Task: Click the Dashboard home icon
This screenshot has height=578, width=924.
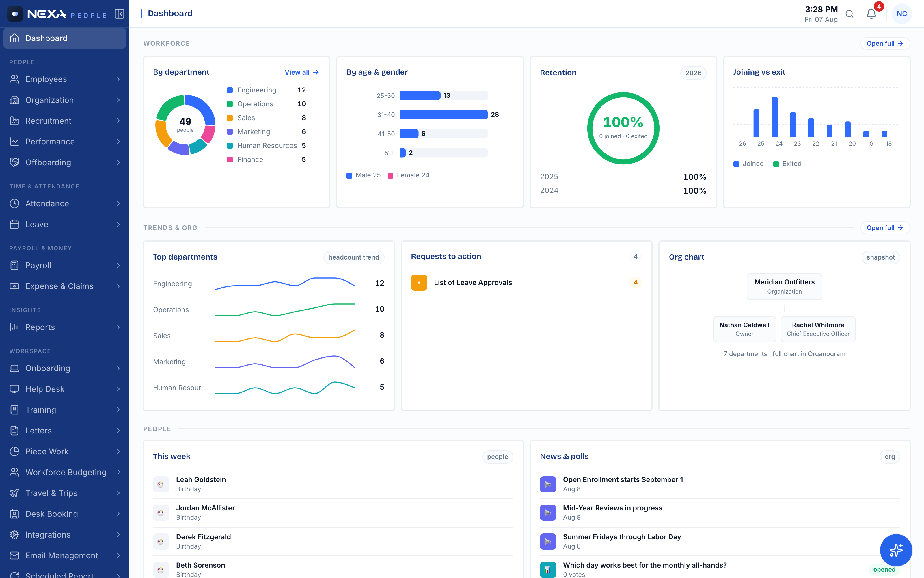Action: coord(14,38)
